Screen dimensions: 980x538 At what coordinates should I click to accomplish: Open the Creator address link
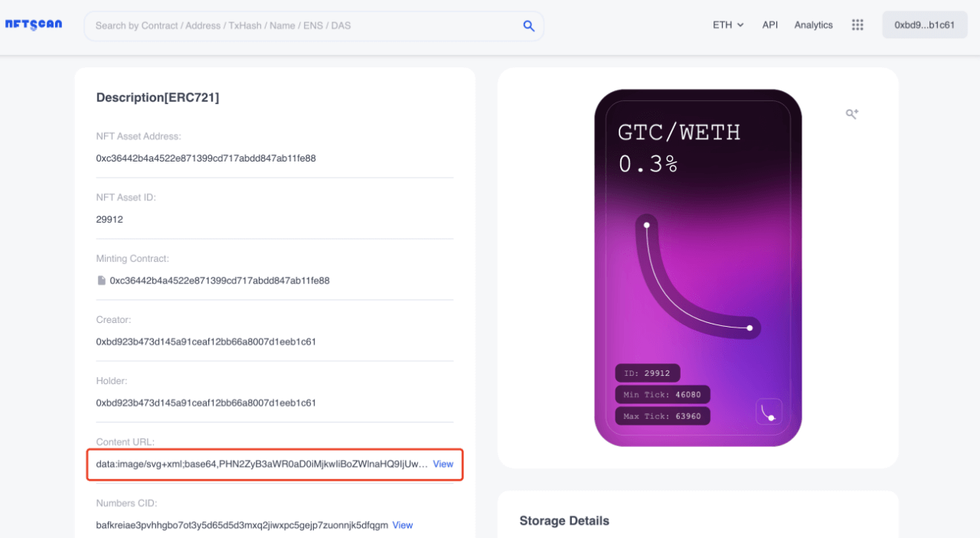[x=206, y=341]
